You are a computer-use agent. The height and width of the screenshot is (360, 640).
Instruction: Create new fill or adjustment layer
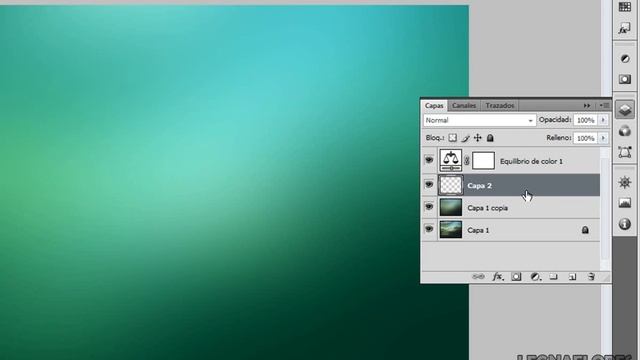(535, 277)
